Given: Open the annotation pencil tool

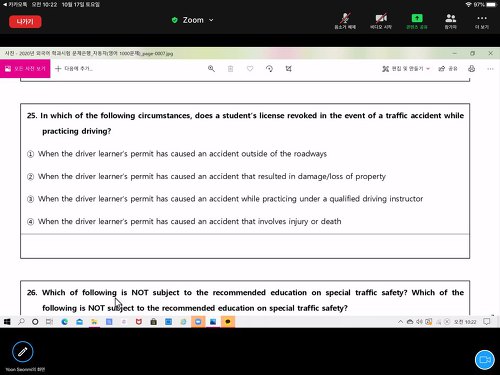Looking at the screenshot, I should (x=23, y=352).
